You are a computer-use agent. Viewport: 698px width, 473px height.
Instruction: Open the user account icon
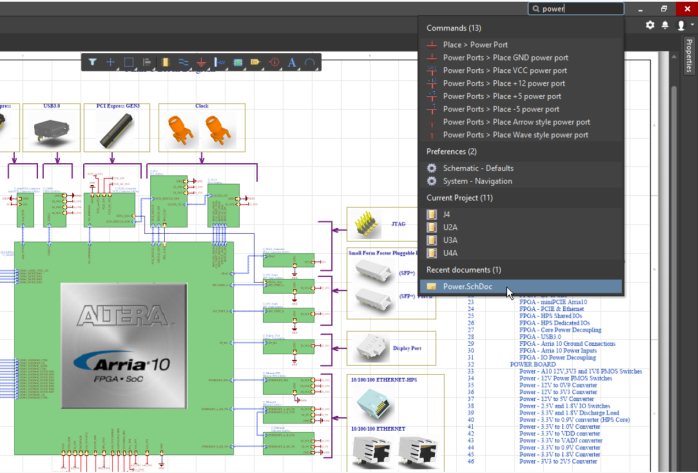[x=681, y=25]
